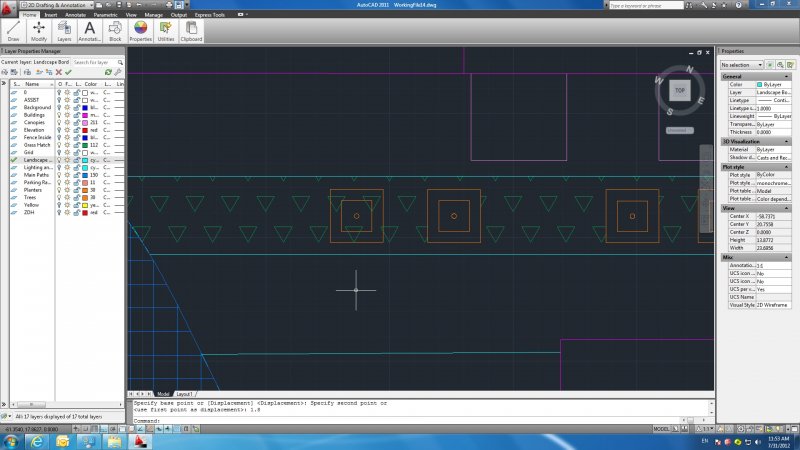Expand the layer filter tree chevron
800x450 pixels.
[4, 83]
